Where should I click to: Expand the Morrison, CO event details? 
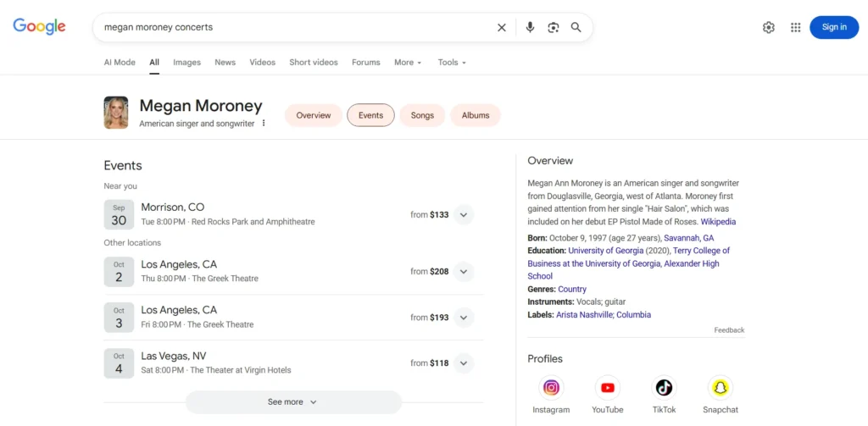(x=464, y=215)
